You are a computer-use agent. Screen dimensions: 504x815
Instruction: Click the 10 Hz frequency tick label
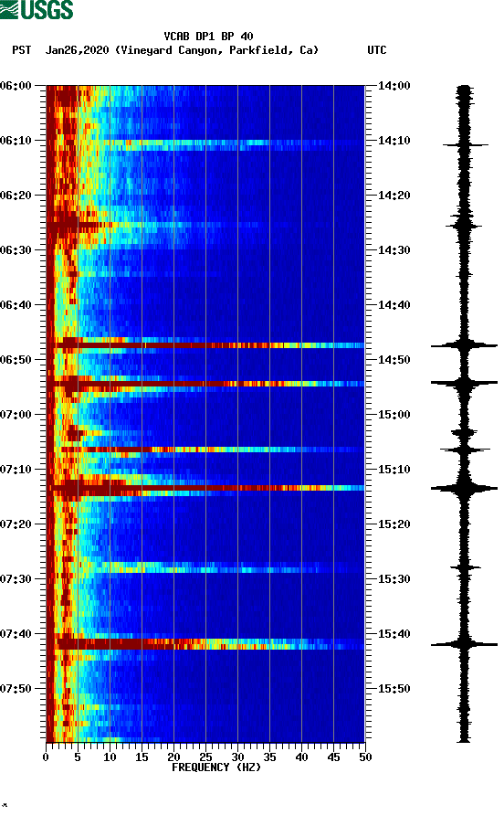pos(110,757)
